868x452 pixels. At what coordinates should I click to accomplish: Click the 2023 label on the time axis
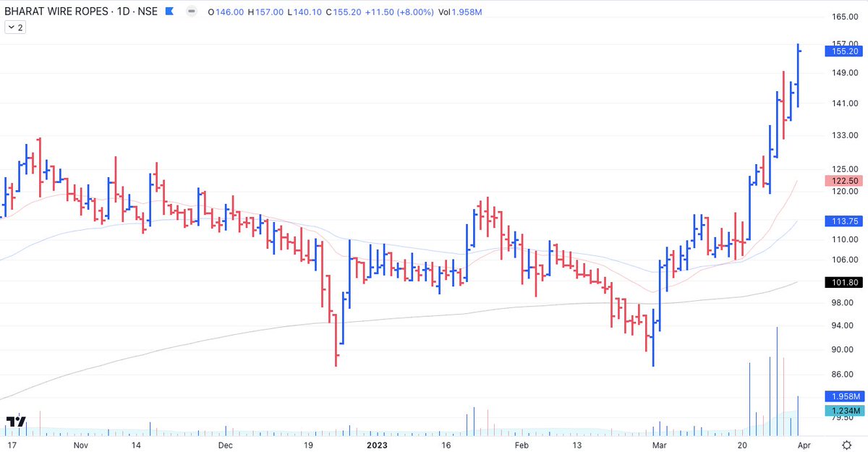377,445
